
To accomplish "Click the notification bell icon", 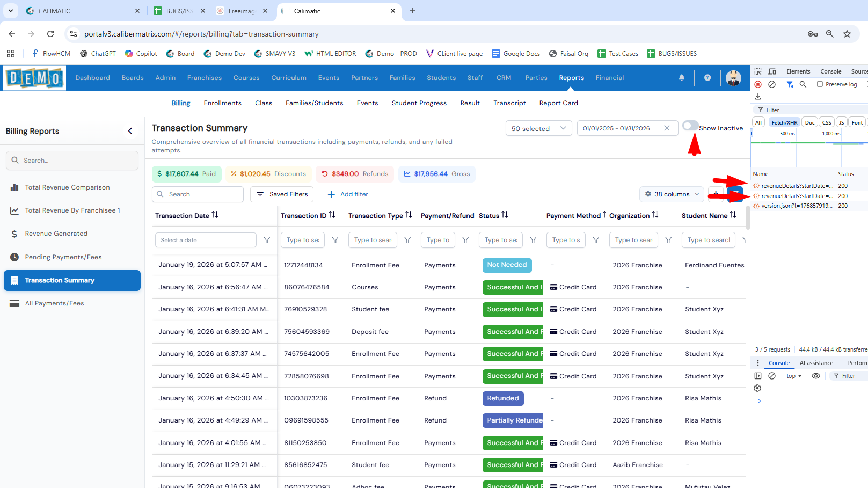I will coord(681,78).
